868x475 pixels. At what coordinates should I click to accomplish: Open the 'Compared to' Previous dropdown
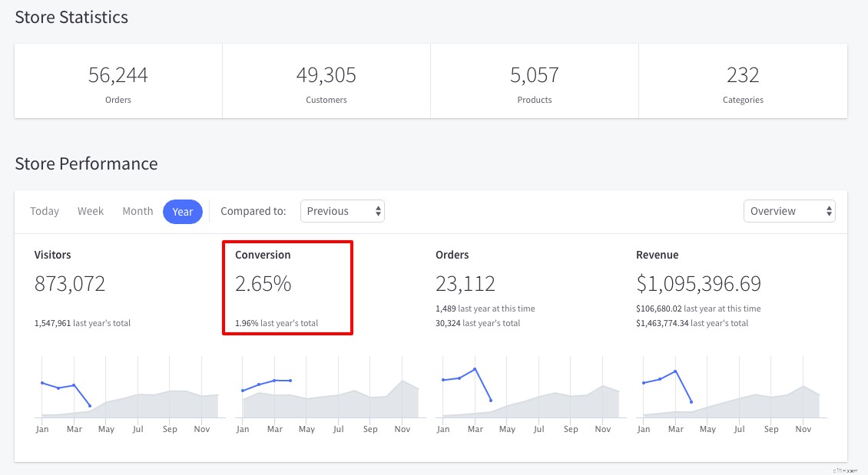pos(342,210)
